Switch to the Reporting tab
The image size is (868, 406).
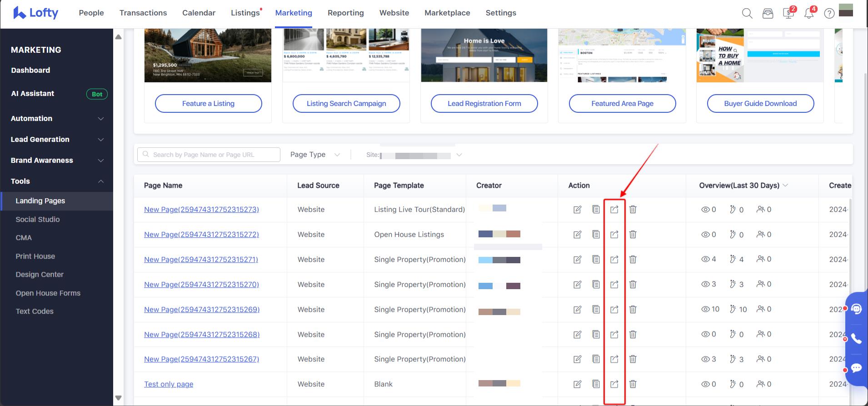click(346, 13)
